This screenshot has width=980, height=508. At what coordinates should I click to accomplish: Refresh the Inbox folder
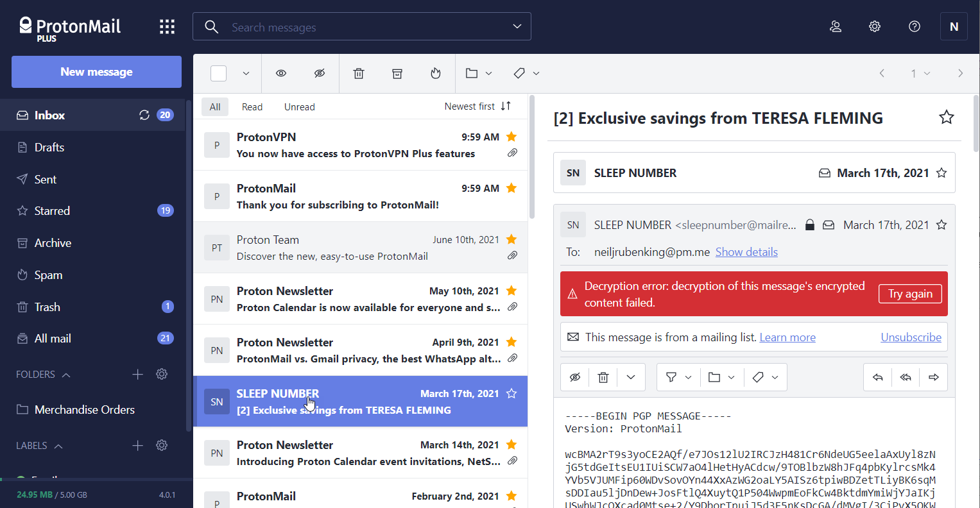click(x=144, y=115)
